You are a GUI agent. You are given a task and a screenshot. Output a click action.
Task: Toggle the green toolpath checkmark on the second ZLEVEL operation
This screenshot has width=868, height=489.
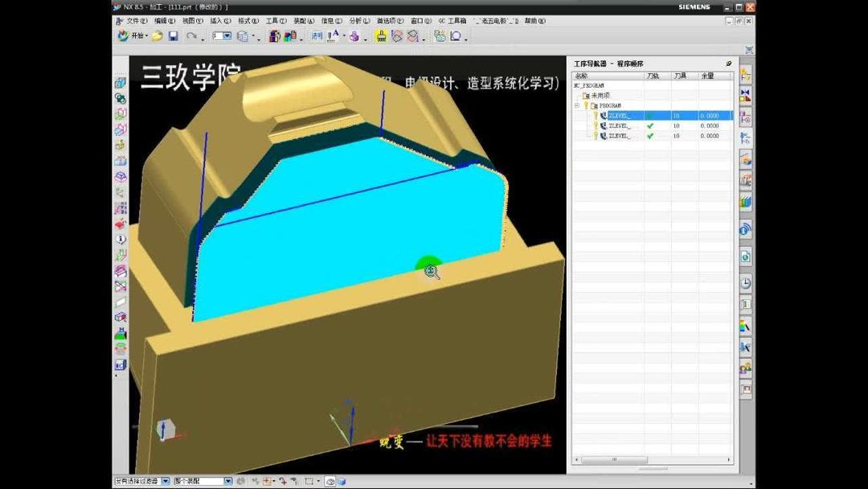pos(649,125)
